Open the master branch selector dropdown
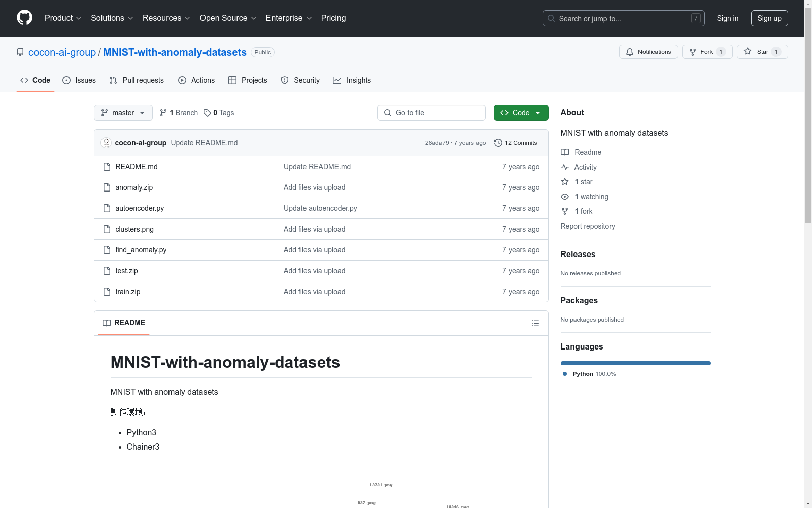This screenshot has height=508, width=812. (123, 113)
